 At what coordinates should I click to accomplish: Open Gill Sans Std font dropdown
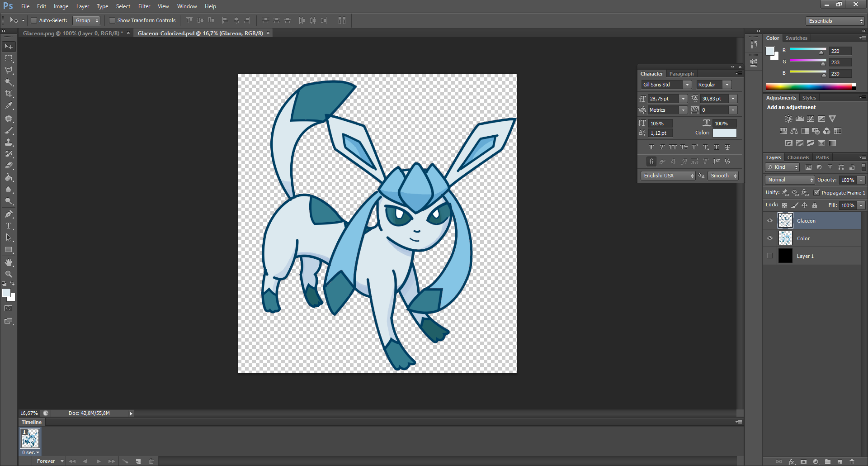[687, 85]
